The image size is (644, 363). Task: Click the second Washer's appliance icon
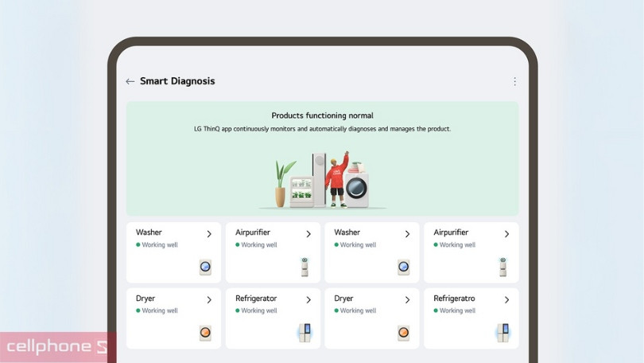tap(404, 267)
